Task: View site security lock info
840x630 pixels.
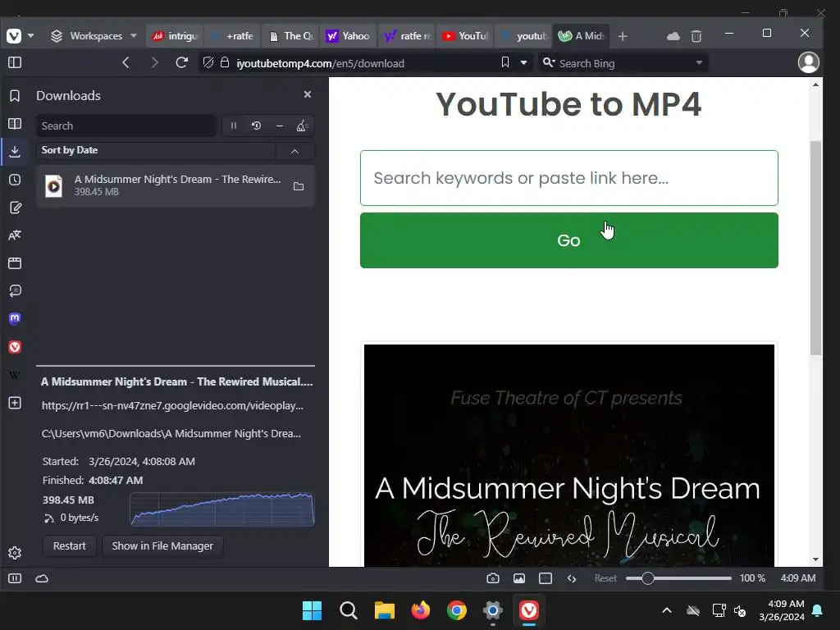Action: tap(225, 62)
